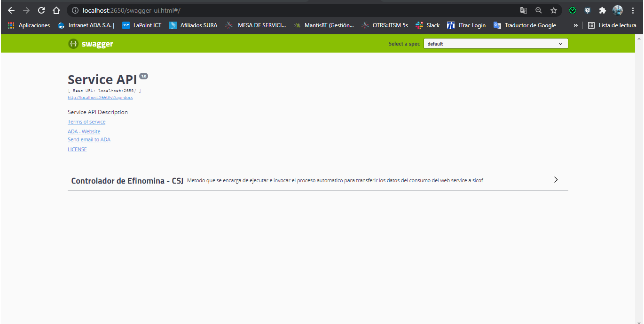Viewport: 644px width, 324px height.
Task: Click the Terms of service link
Action: 86,122
